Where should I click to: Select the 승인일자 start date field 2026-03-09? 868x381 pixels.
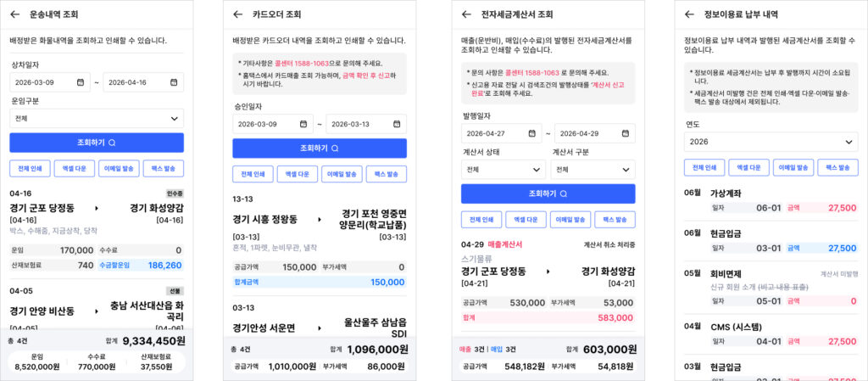pos(273,124)
